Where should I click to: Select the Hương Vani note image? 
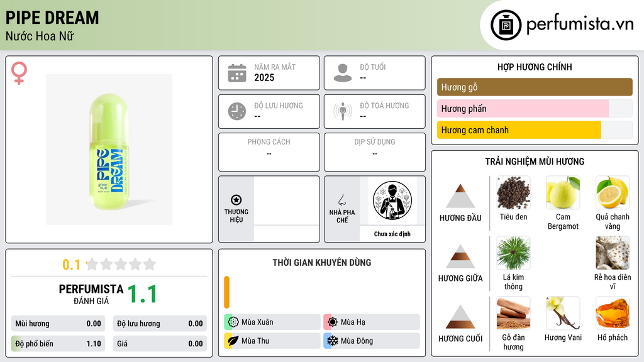[563, 313]
